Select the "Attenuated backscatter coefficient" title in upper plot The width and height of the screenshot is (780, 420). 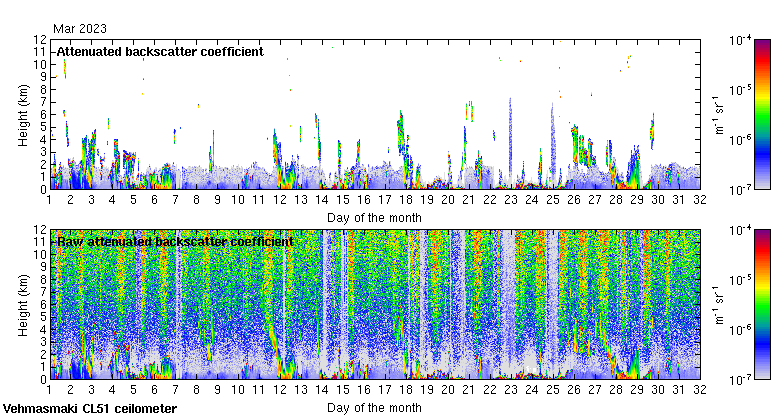[160, 52]
